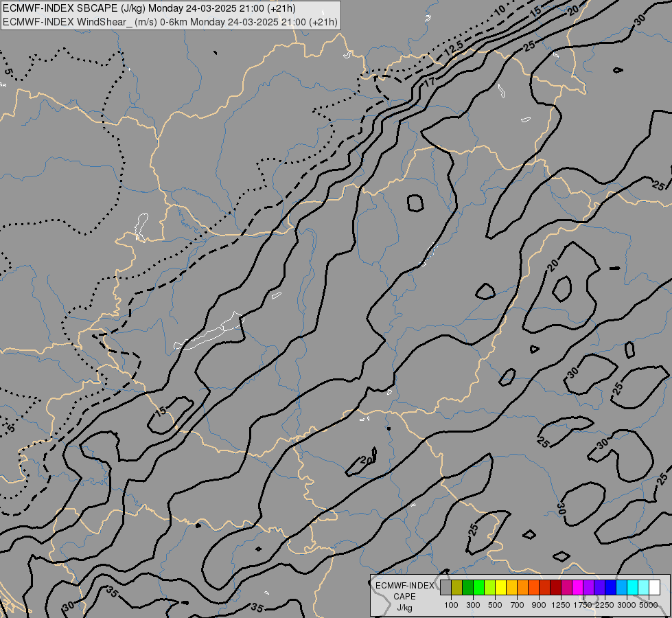
Task: Choose the cyan legend swatch
Action: 633,587
